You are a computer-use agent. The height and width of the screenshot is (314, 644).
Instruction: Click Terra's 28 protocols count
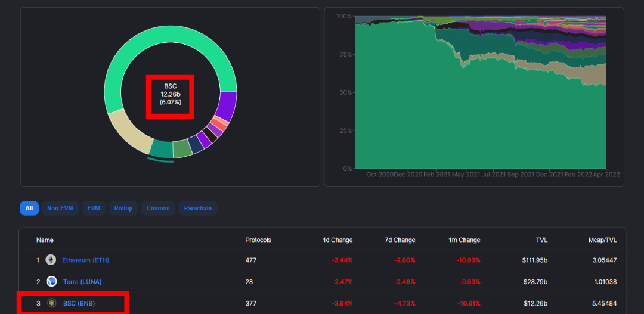point(249,282)
